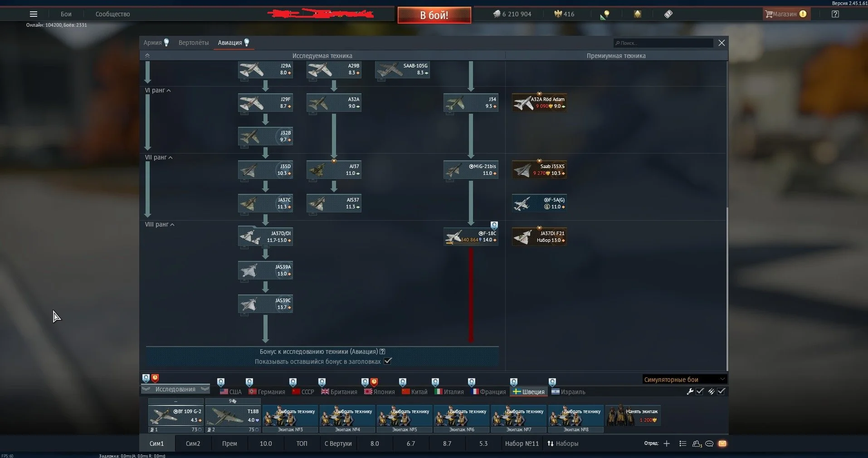Screen dimensions: 868x458
Task: Click the gold shield icon in top bar
Action: pos(638,14)
